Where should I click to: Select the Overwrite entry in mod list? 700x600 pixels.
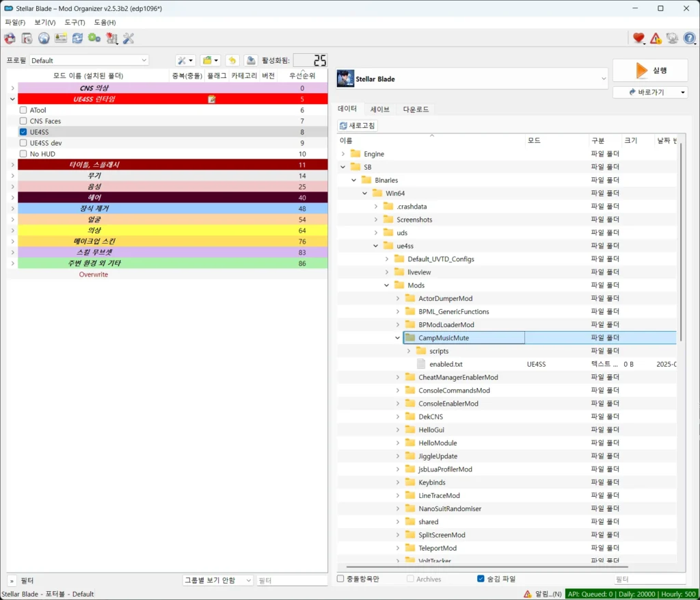click(93, 274)
